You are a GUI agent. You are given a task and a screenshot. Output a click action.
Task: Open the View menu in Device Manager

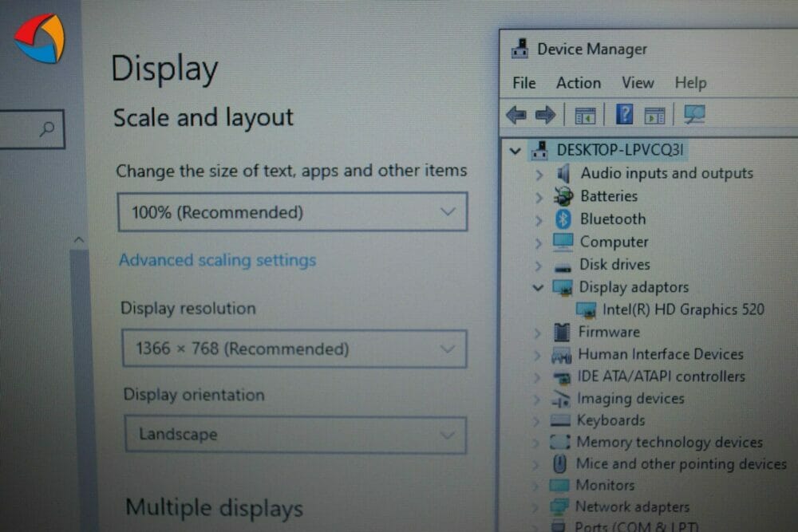[638, 82]
